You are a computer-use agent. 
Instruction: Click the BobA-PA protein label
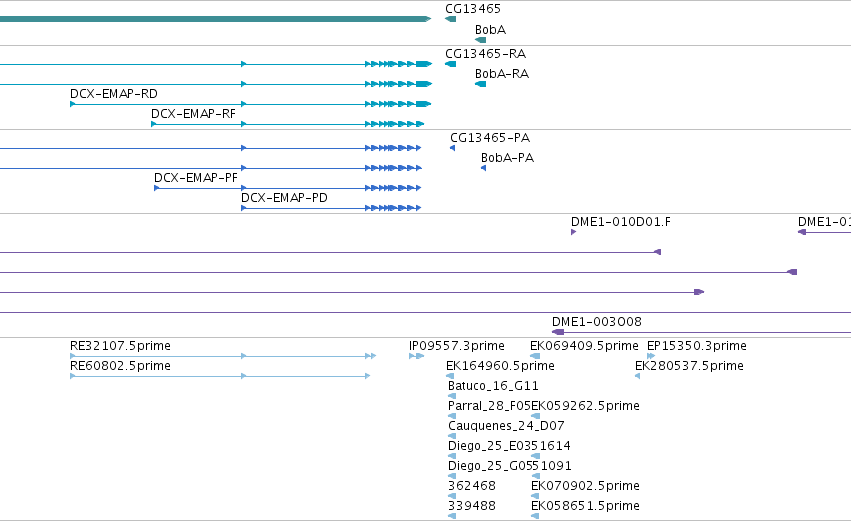[507, 158]
